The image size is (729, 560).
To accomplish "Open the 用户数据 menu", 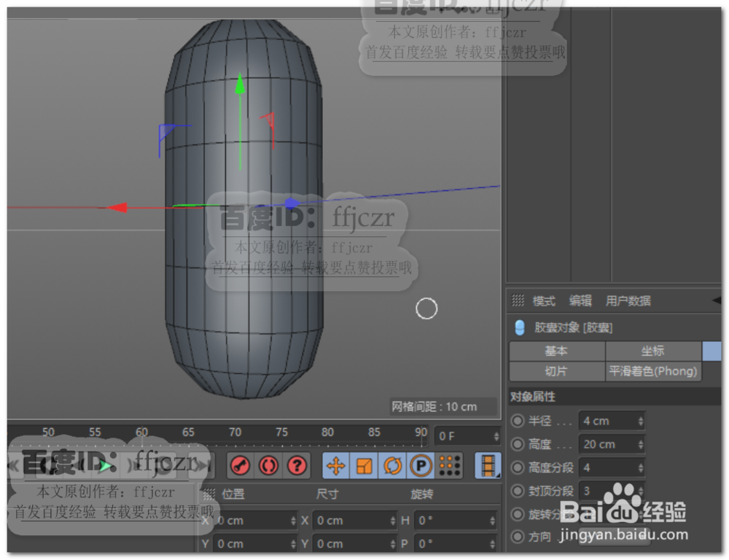I will click(x=628, y=301).
